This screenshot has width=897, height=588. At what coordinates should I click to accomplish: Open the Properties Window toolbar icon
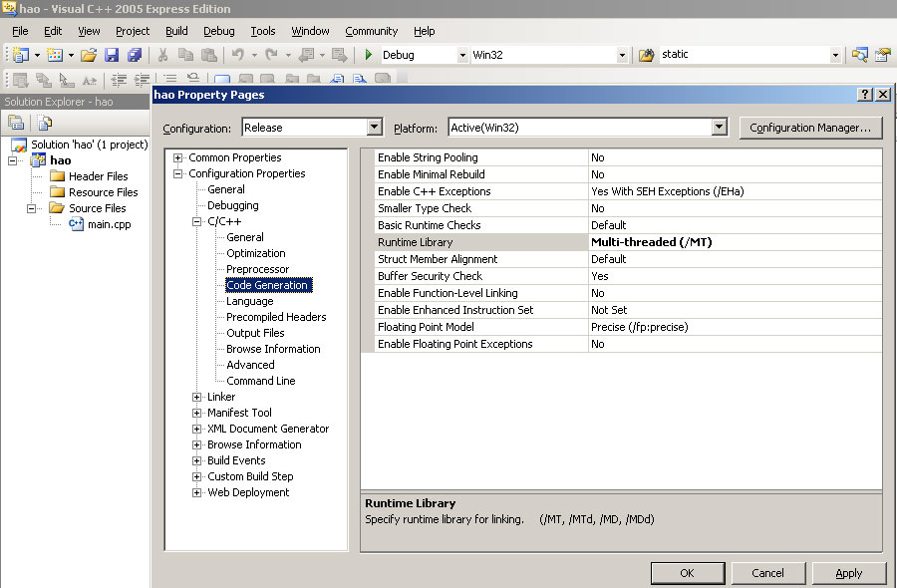coord(883,55)
